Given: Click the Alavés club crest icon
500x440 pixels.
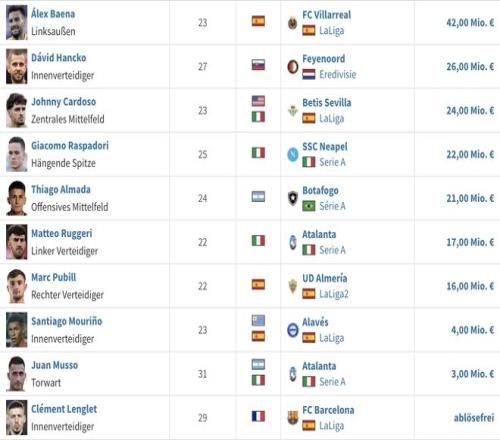Looking at the screenshot, I should pos(293,330).
